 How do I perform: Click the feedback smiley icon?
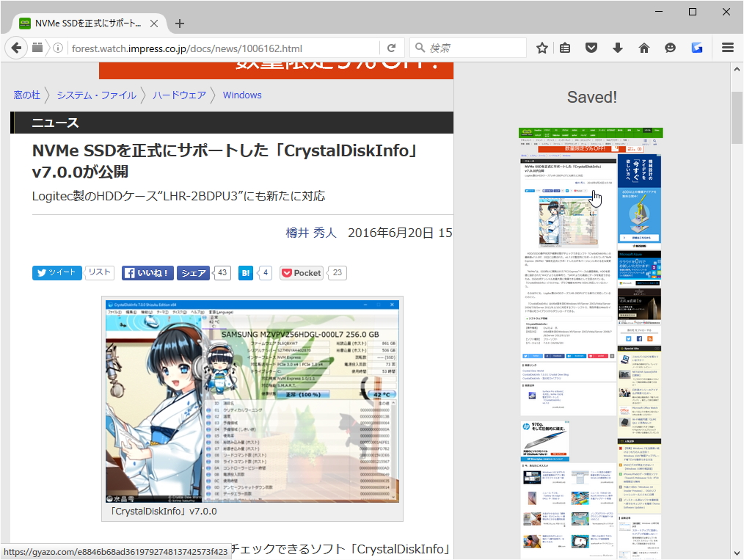pos(670,47)
